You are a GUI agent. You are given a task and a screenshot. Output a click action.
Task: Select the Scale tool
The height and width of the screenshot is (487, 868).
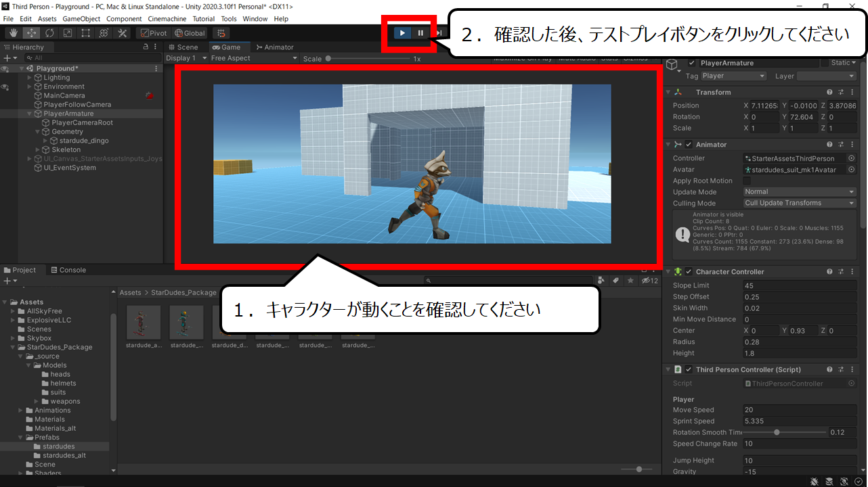pos(68,33)
